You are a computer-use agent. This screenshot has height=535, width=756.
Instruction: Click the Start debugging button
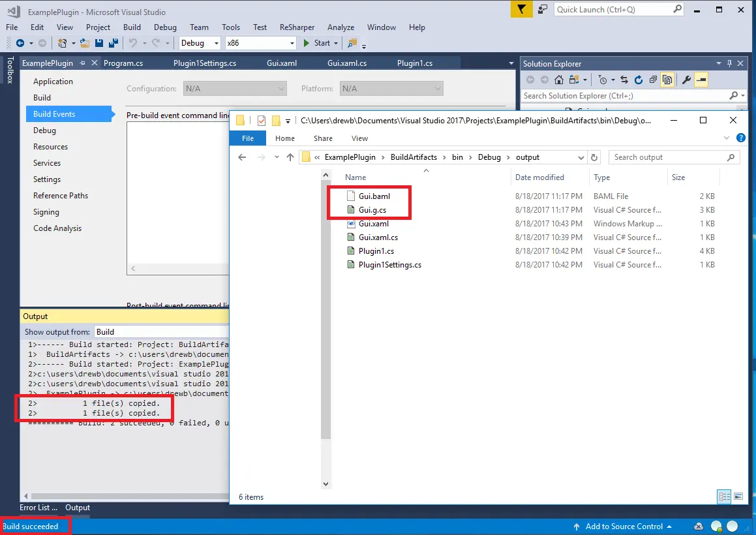(x=317, y=43)
